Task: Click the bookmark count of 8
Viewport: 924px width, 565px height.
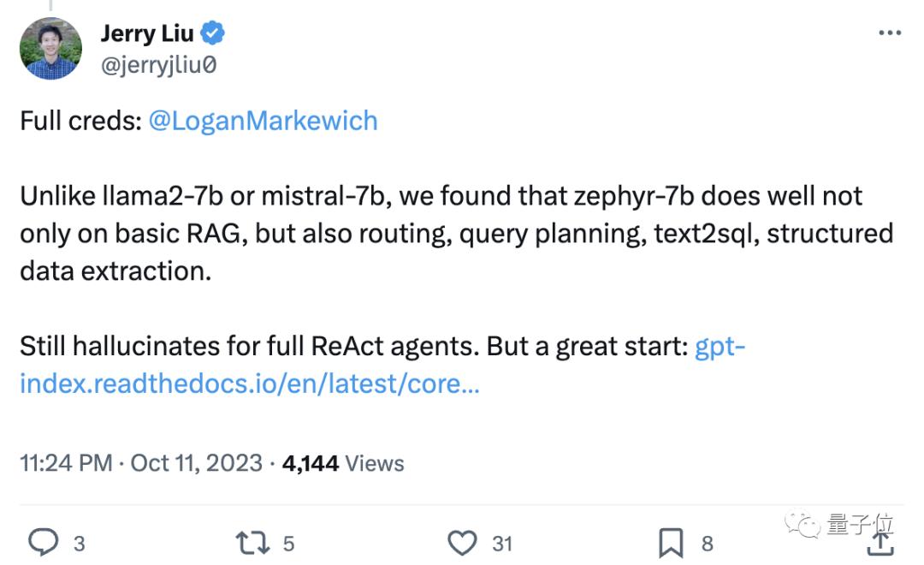Action: pyautogui.click(x=708, y=543)
